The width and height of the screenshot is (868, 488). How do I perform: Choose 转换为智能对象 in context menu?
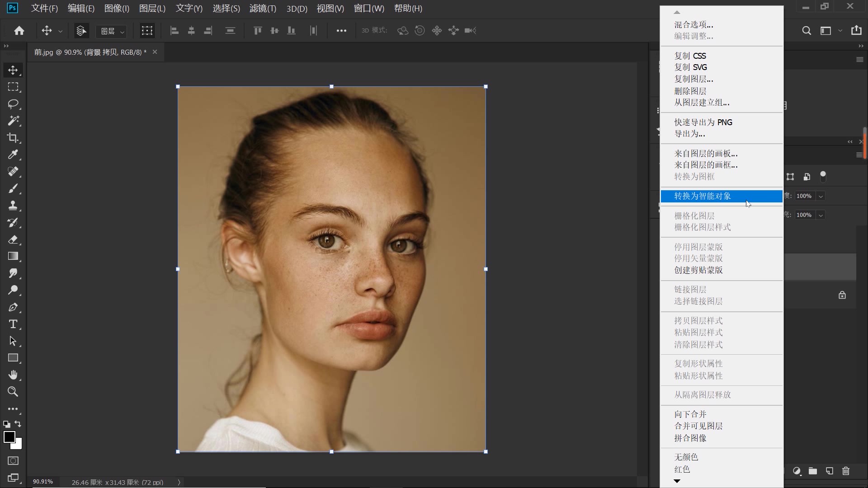[x=702, y=196]
